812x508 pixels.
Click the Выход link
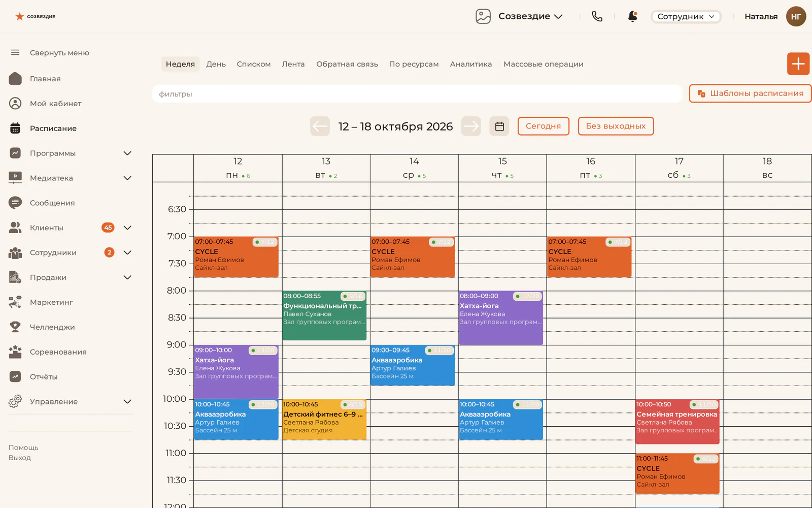tap(20, 458)
